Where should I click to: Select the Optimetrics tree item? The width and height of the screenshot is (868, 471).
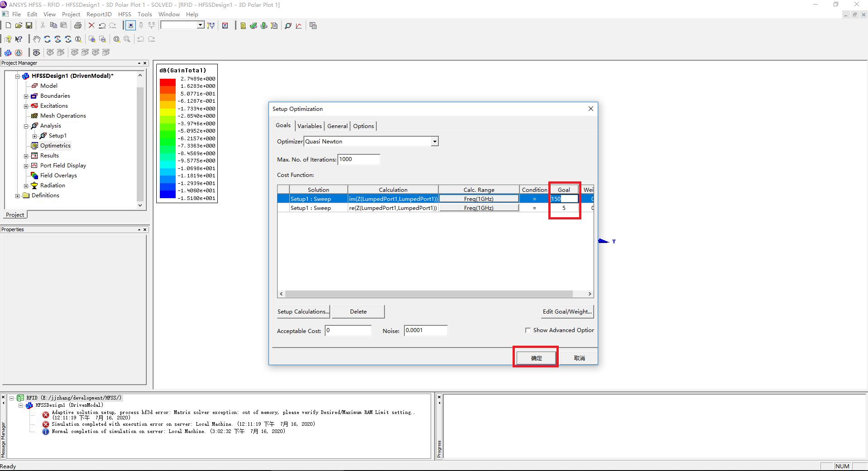55,146
